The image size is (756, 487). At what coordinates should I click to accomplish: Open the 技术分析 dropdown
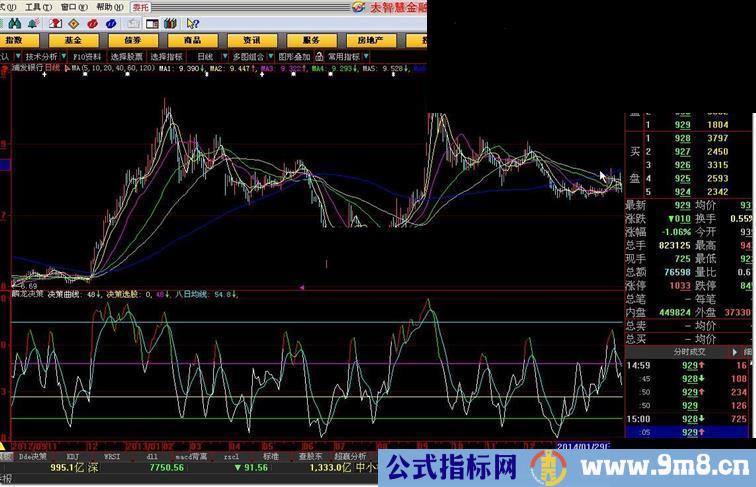point(45,57)
